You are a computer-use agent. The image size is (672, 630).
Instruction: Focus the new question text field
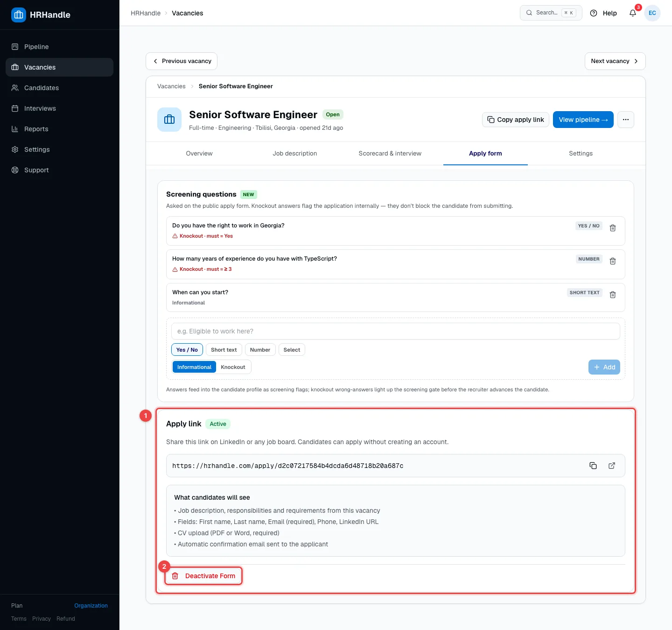(396, 331)
